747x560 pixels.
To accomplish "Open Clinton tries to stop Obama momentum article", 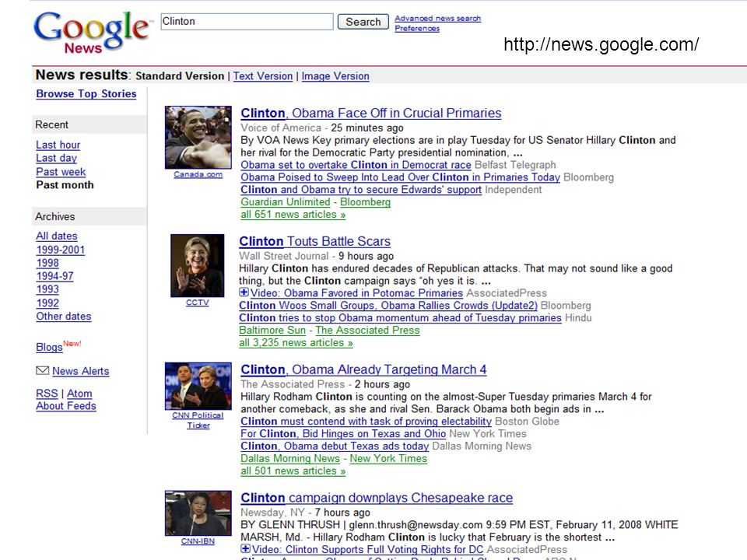I will [400, 317].
